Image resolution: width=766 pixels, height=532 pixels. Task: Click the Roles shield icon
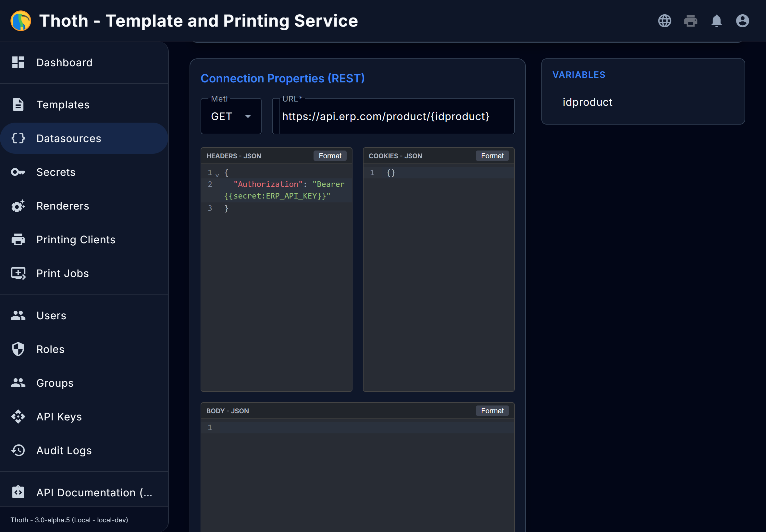(18, 349)
